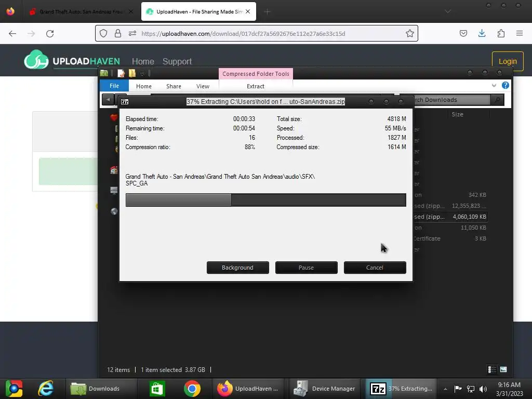Open Action Center flag tray icon

[458, 389]
